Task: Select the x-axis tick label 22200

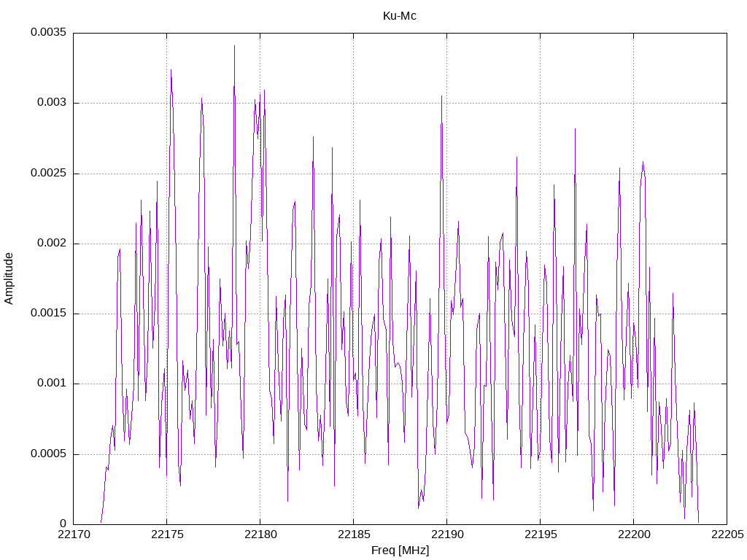Action: pyautogui.click(x=634, y=534)
